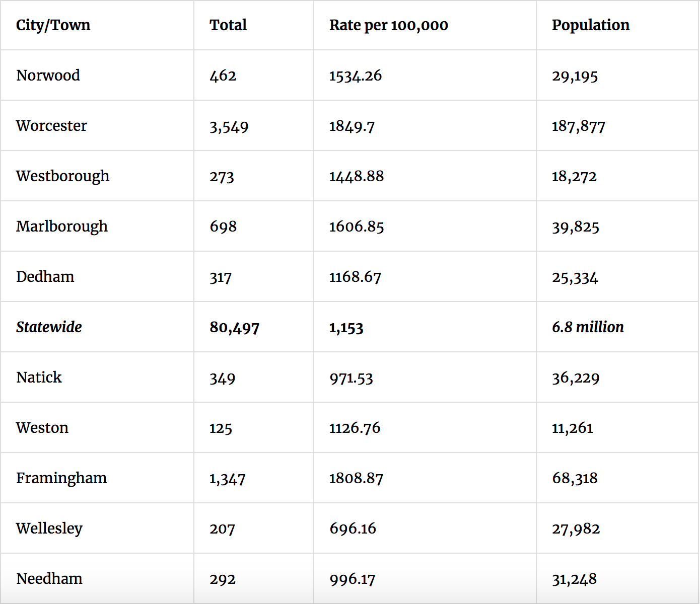
Task: Select the Needham town cell
Action: tap(49, 579)
